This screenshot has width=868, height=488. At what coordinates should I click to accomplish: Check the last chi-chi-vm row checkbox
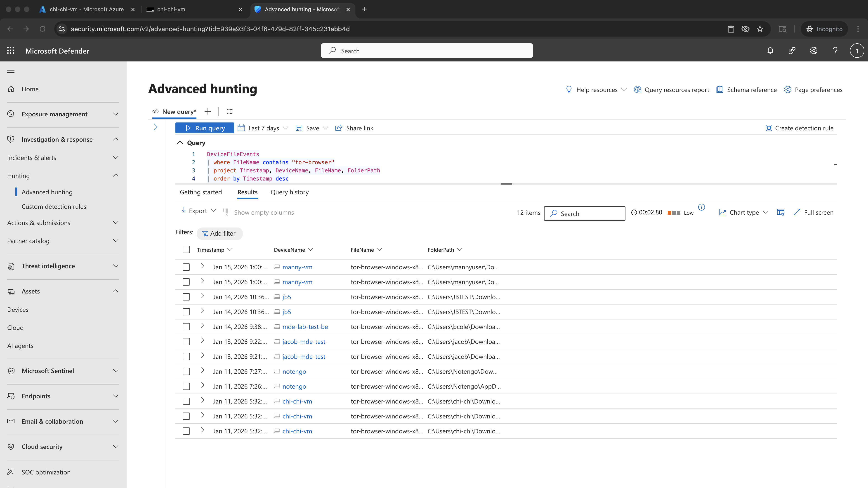point(186,431)
